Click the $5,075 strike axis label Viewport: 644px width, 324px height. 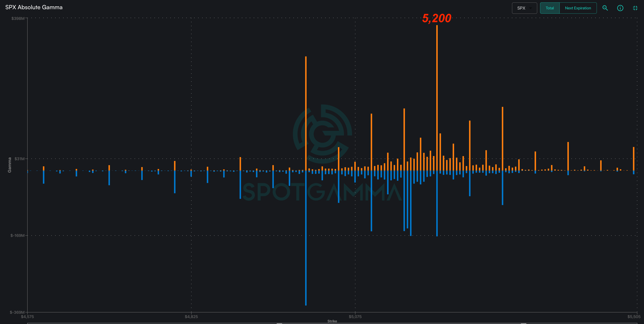pos(355,317)
